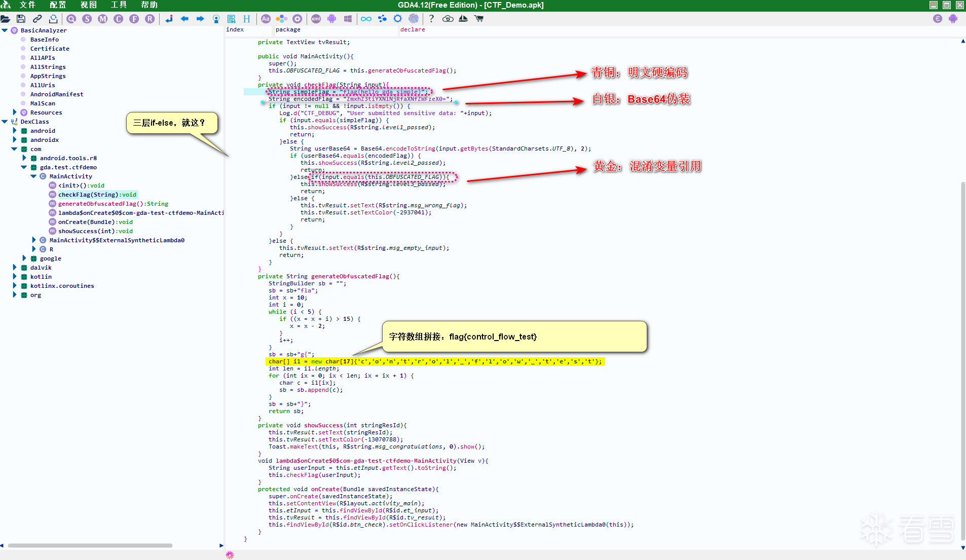Click the document search icon
Screen dimensions: 966x560
tap(232, 19)
